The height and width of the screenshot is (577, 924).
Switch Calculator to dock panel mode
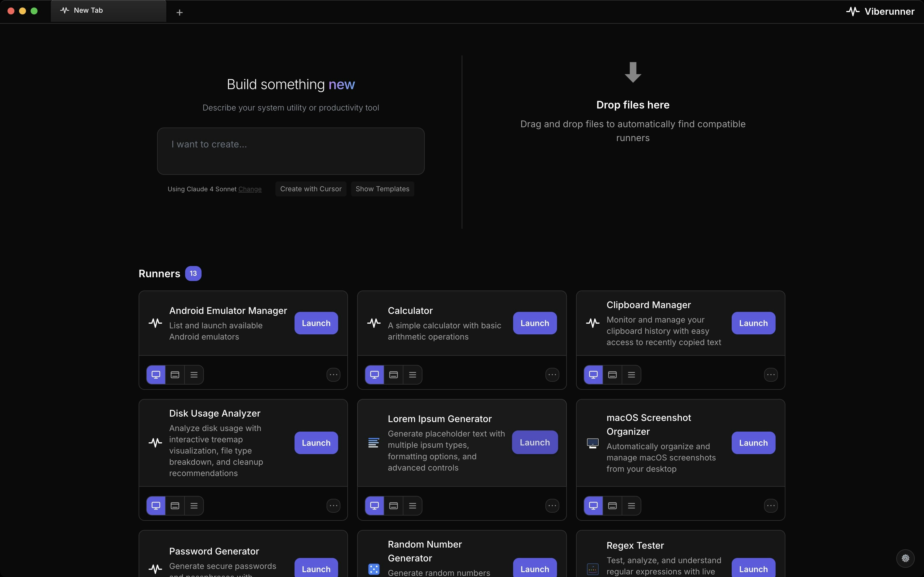coord(394,375)
